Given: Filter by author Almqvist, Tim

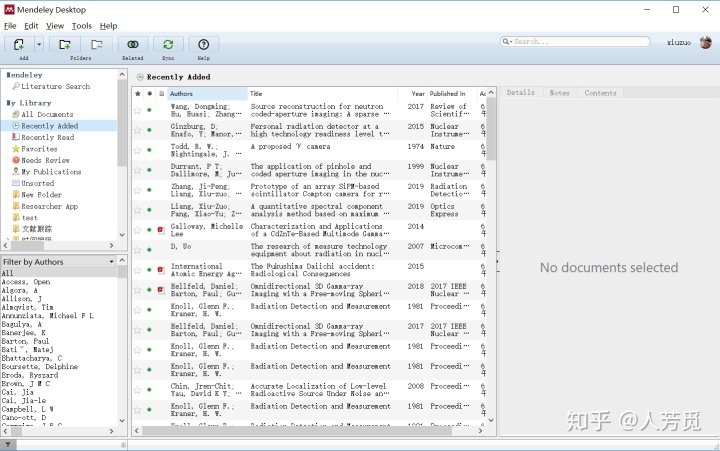Looking at the screenshot, I should coord(28,307).
